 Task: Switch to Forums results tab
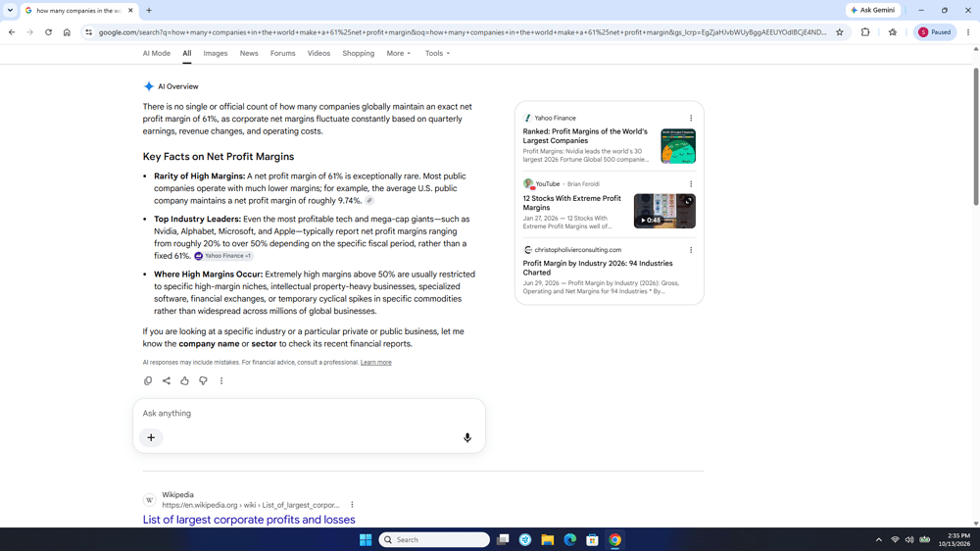pyautogui.click(x=282, y=54)
